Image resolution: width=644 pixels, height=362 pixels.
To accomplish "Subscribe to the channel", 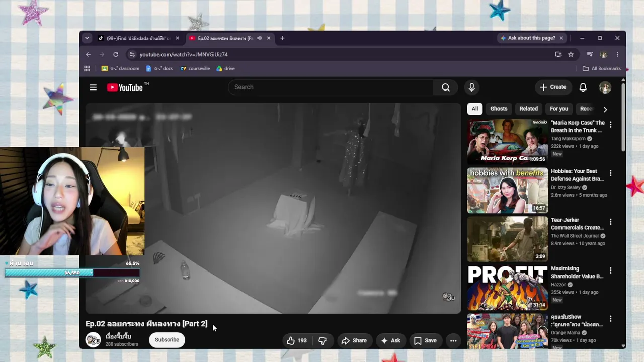I will tap(167, 340).
